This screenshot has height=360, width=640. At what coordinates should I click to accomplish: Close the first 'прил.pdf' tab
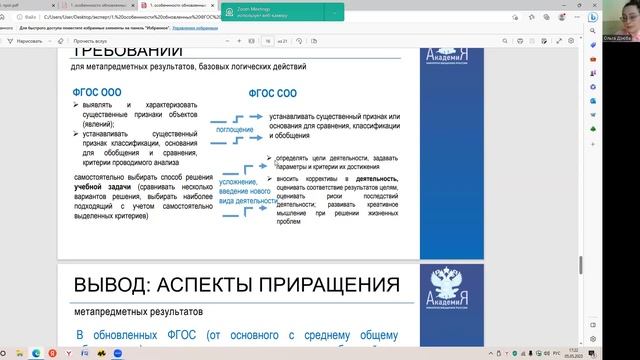tap(53, 5)
